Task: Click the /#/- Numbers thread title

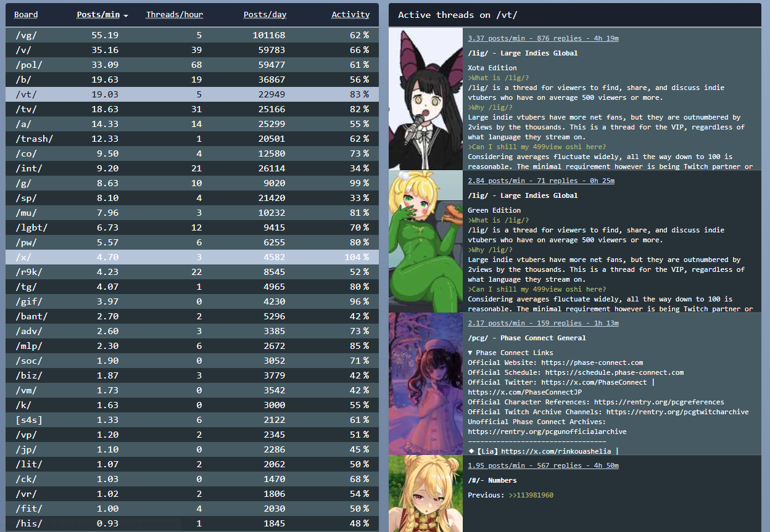Action: [x=492, y=480]
